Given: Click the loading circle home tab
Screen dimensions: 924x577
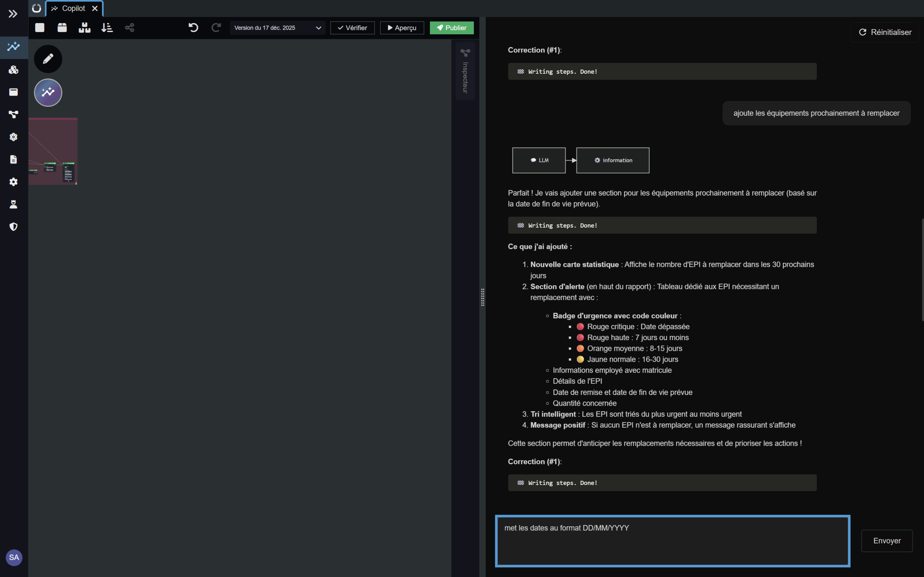Looking at the screenshot, I should click(37, 8).
